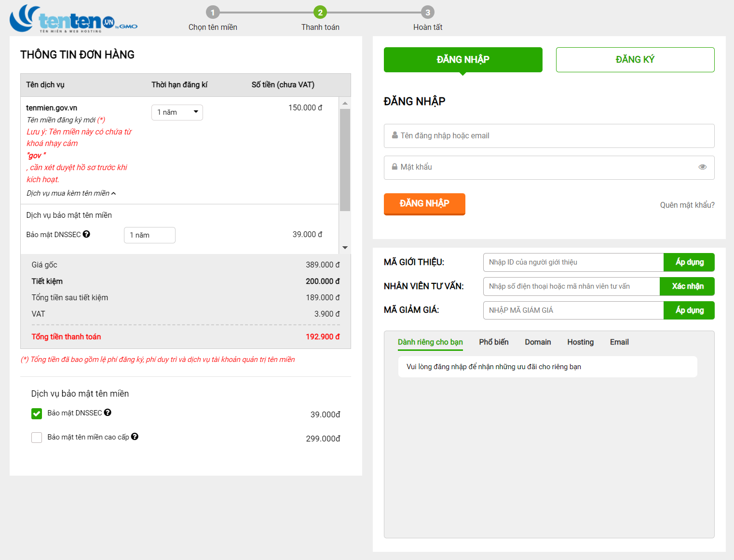Viewport: 734px width, 560px height.
Task: Toggle password visibility eye icon
Action: pos(703,167)
